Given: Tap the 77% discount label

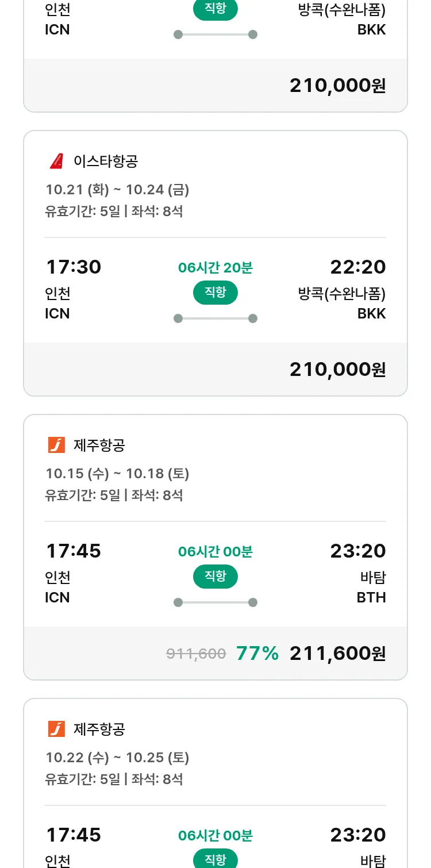Looking at the screenshot, I should point(257,654).
